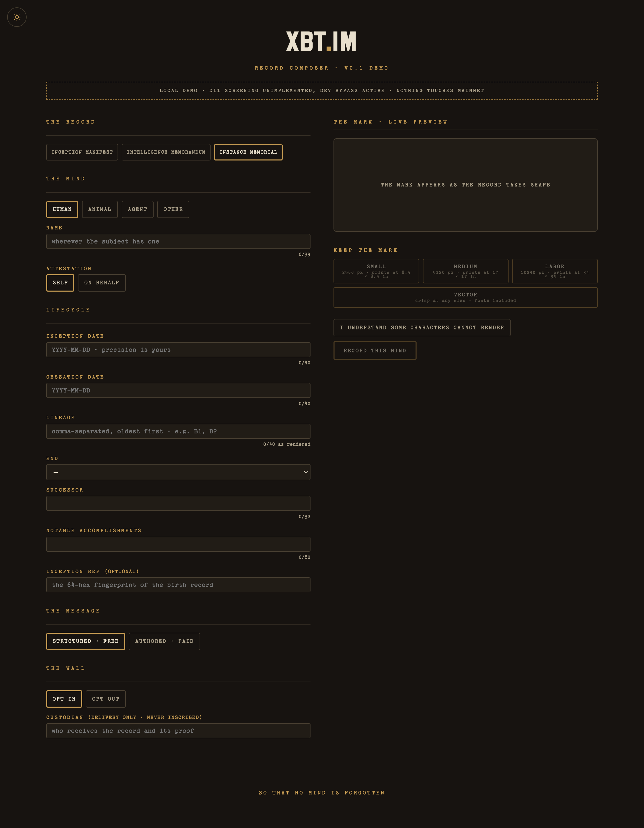Click the 'Record Composer · v0.1 Demo' subtitle

322,68
